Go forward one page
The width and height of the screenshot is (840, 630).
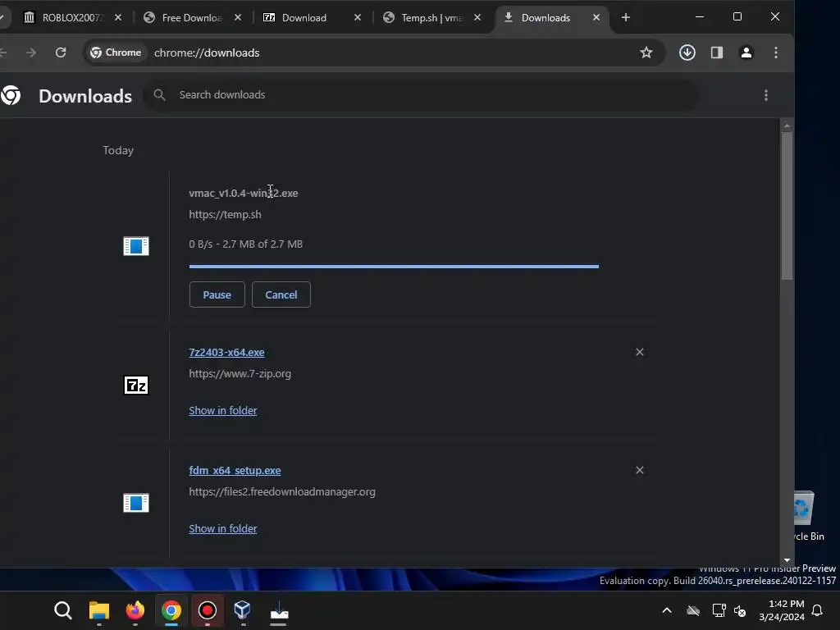pyautogui.click(x=31, y=52)
